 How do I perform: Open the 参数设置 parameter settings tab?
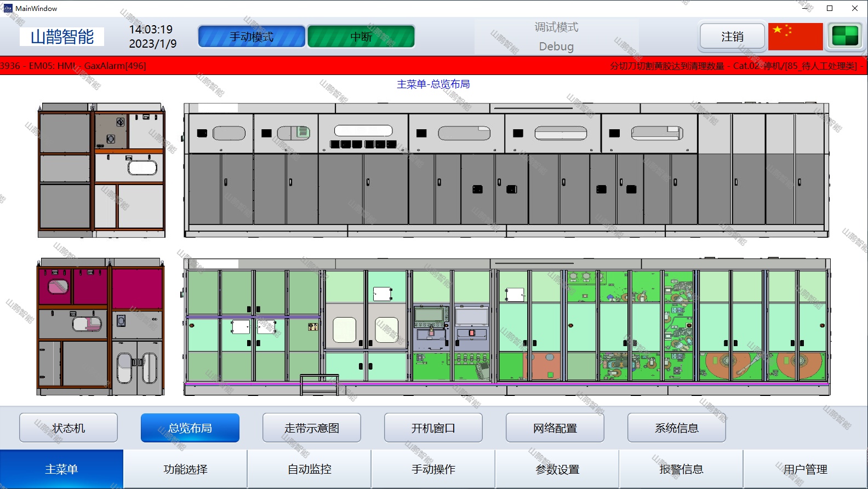[x=557, y=469]
